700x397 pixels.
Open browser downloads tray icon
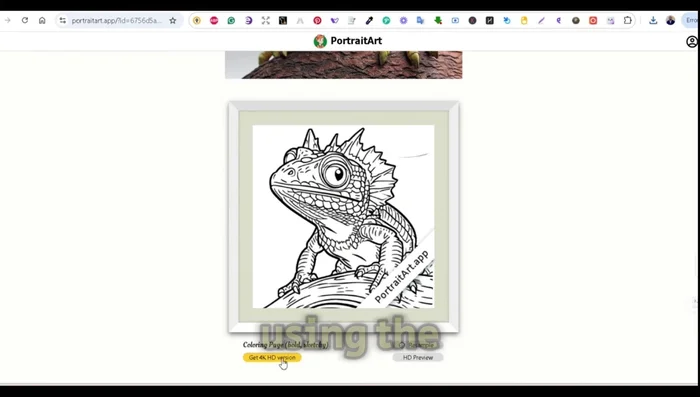point(653,21)
